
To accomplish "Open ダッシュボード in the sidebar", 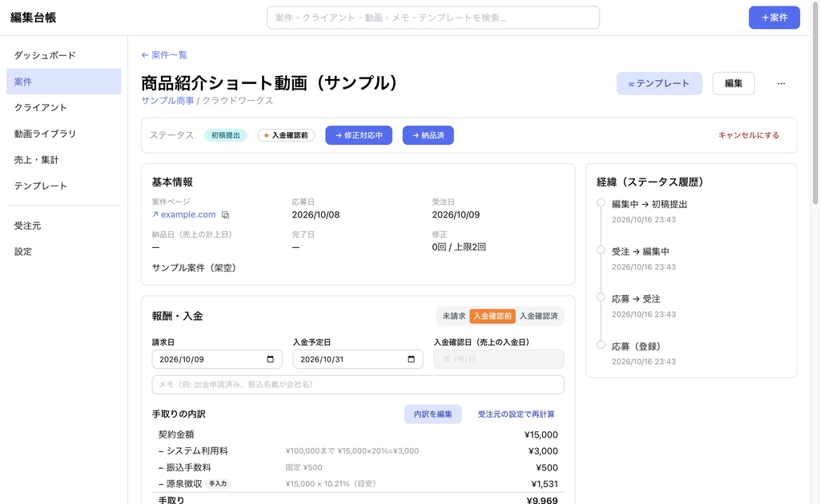I will (64, 55).
